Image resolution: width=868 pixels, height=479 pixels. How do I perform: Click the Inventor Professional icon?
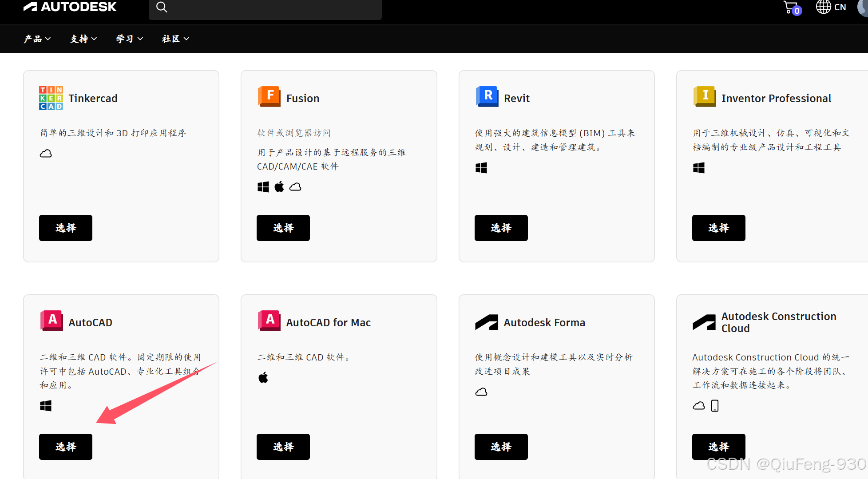click(x=705, y=97)
